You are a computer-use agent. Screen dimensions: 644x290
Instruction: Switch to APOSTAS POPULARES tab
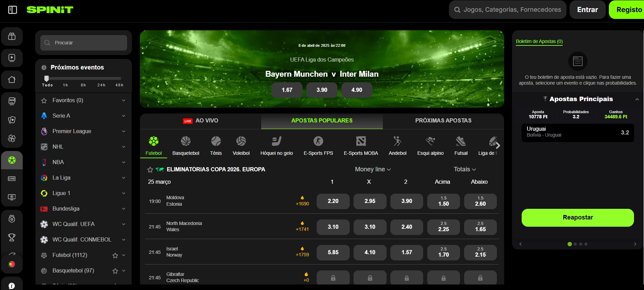point(322,121)
